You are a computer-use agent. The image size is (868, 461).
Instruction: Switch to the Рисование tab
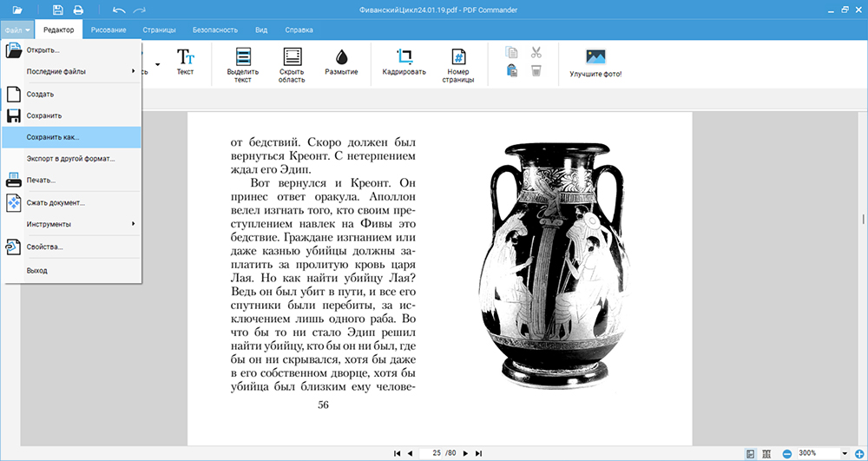click(108, 30)
